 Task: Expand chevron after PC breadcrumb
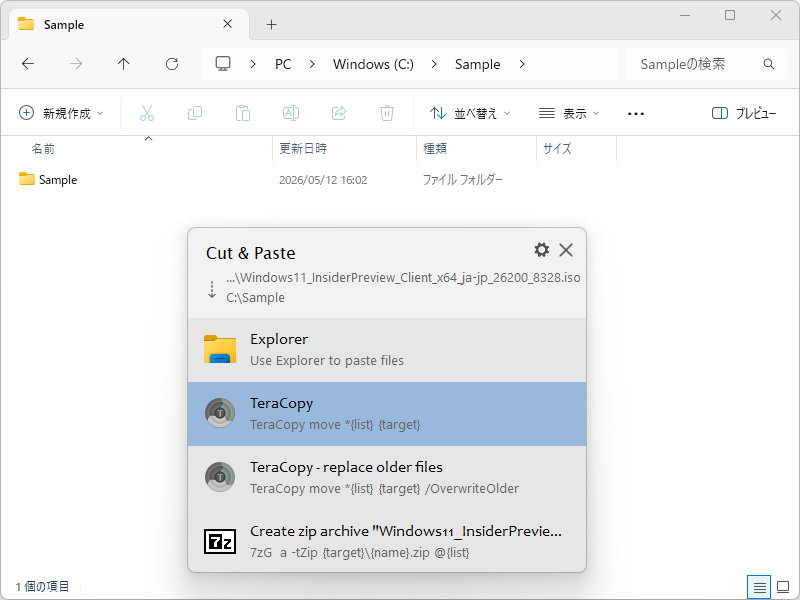click(312, 64)
